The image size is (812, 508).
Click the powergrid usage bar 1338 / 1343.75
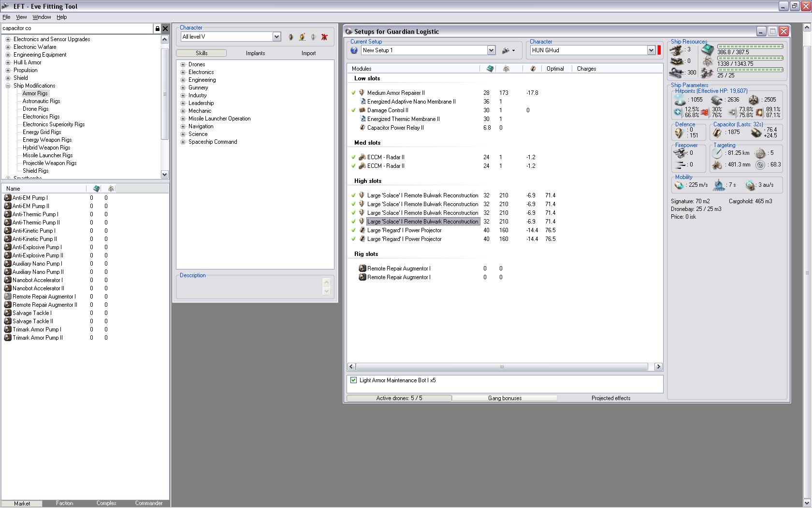tap(750, 58)
